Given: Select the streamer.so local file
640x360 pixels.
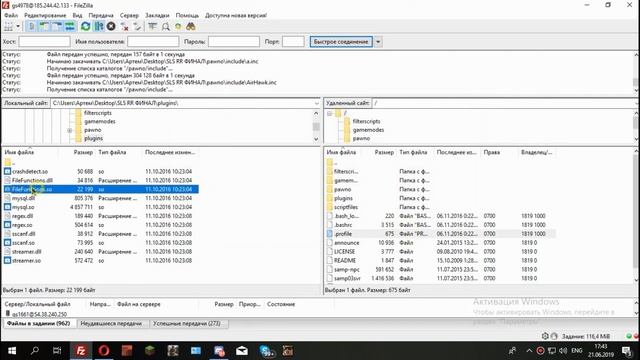Looking at the screenshot, I should 101,260.
